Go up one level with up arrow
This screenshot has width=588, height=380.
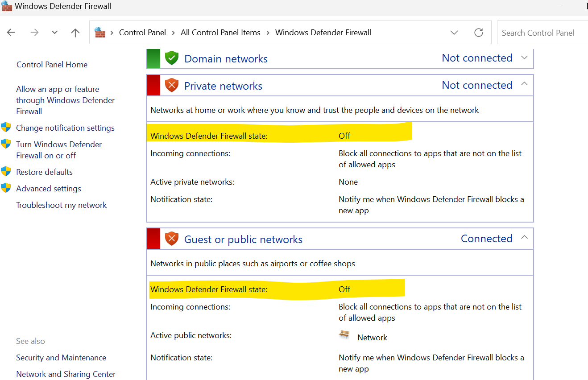(75, 33)
